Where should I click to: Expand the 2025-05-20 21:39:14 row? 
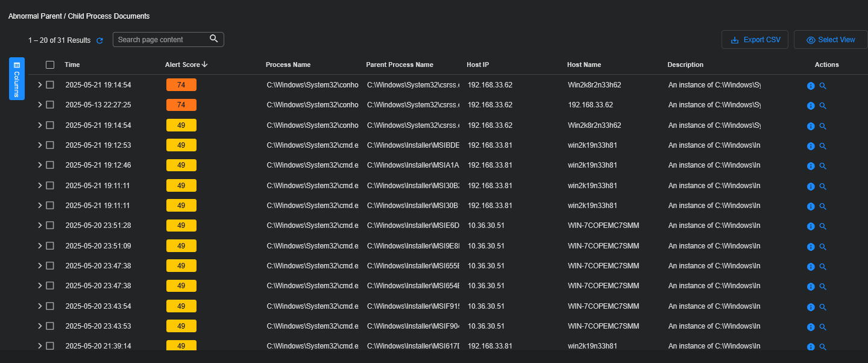coord(40,346)
